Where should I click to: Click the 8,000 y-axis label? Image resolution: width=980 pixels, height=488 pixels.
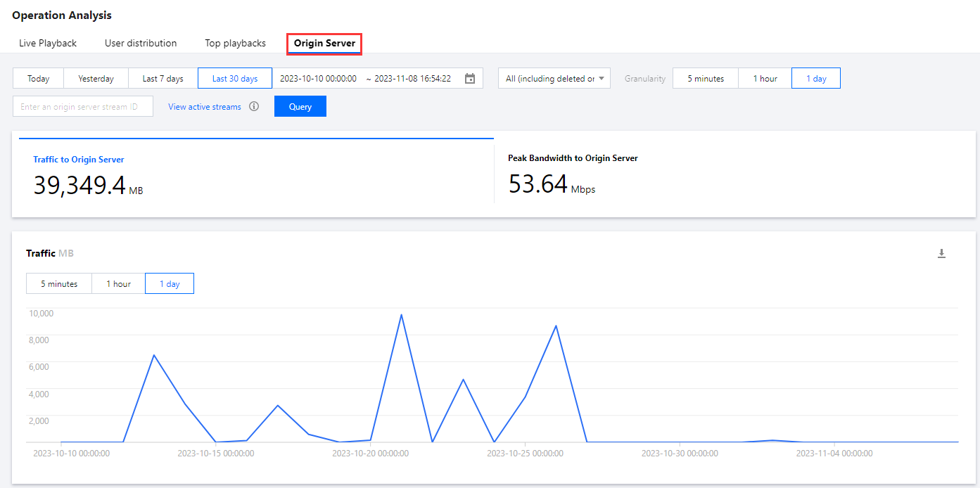[x=39, y=340]
